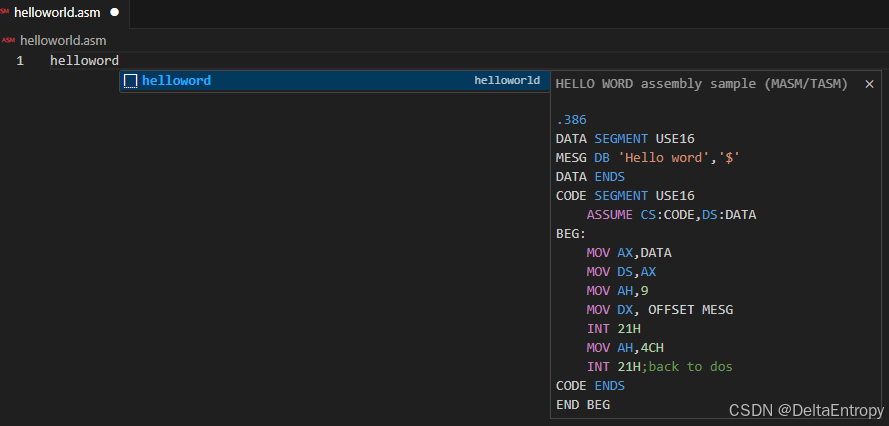
Task: Click the ASM icon in the breadcrumb
Action: point(8,40)
